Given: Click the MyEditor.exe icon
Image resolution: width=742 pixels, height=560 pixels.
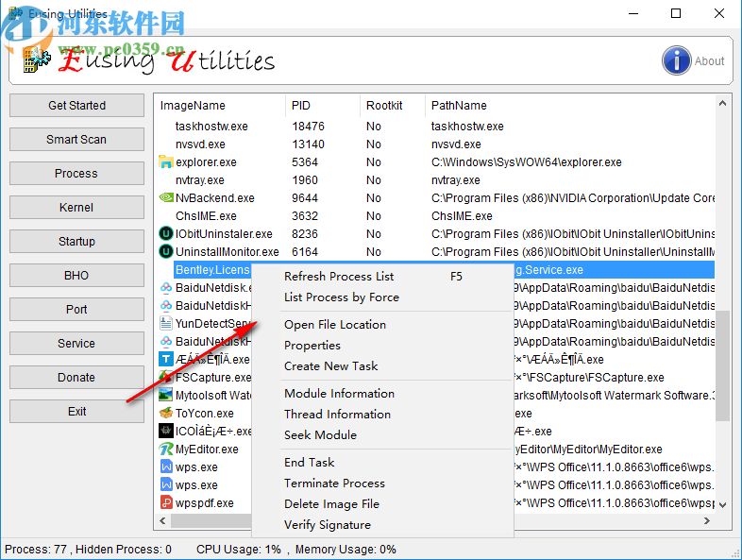Looking at the screenshot, I should pos(165,449).
